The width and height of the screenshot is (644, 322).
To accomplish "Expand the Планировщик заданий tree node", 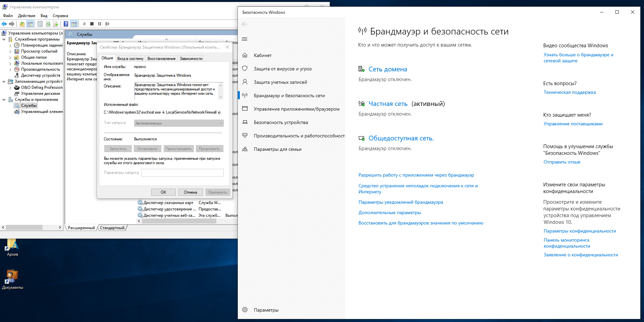I will click(x=10, y=45).
